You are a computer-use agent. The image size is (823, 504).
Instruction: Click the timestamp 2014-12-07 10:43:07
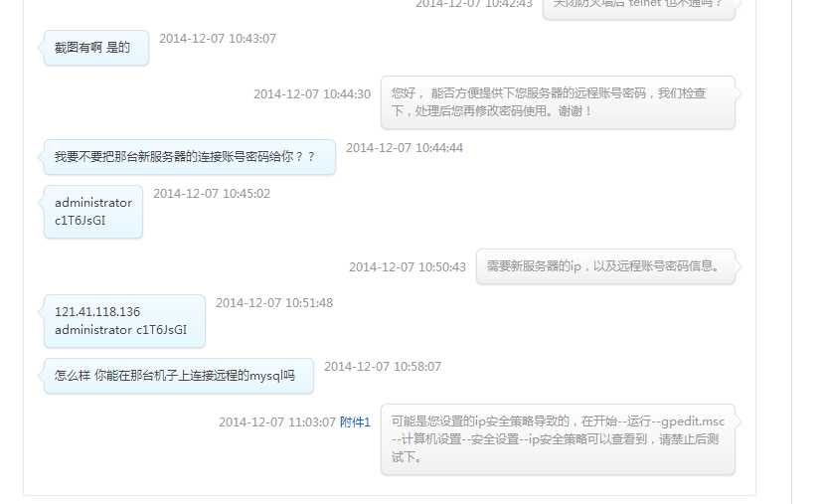[218, 39]
